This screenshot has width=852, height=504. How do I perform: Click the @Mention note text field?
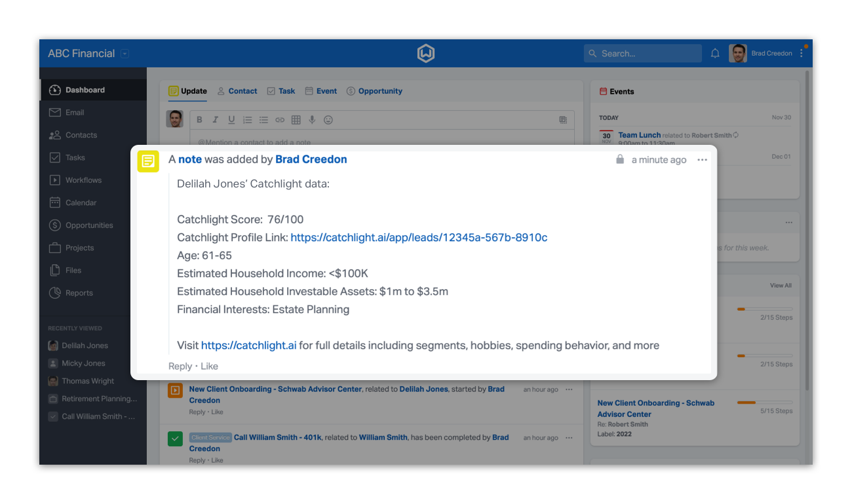(382, 138)
